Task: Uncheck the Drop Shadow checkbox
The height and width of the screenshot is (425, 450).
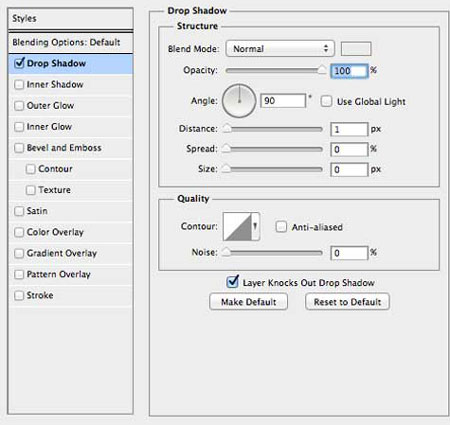Action: pos(19,63)
